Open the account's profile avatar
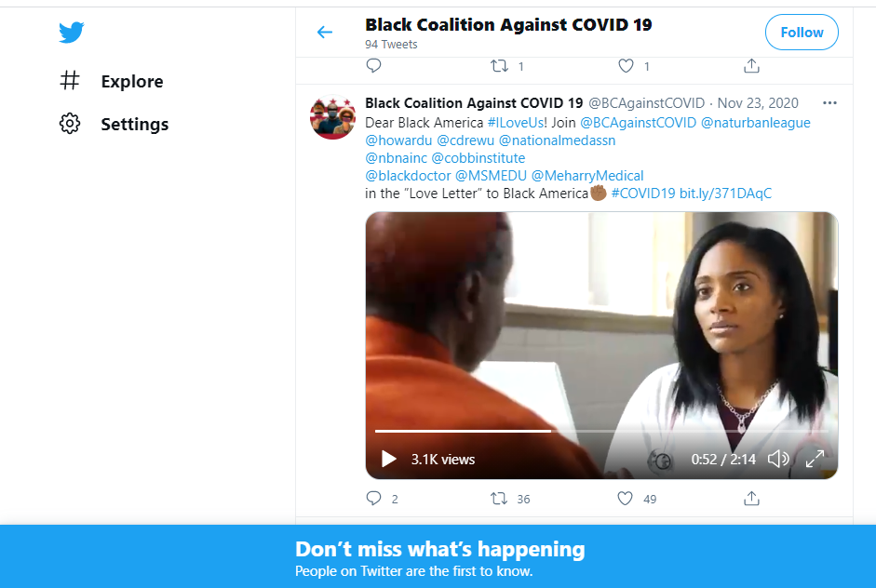This screenshot has width=876, height=588. click(332, 116)
